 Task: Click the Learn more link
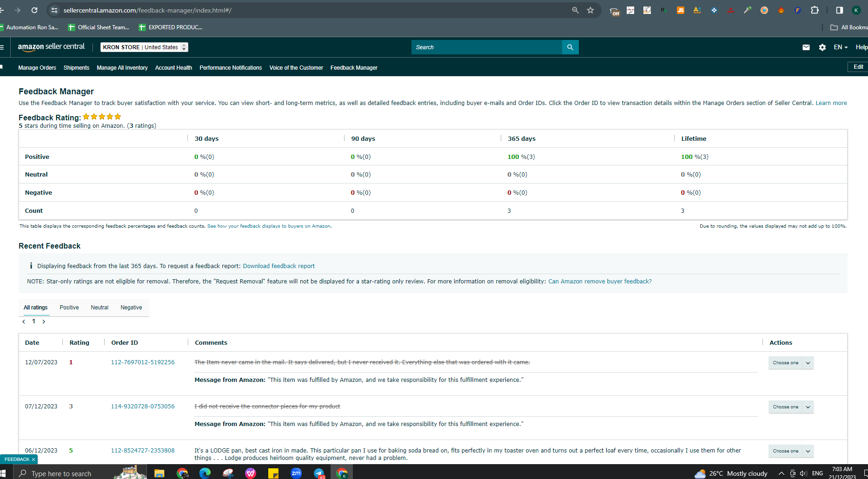pyautogui.click(x=831, y=103)
